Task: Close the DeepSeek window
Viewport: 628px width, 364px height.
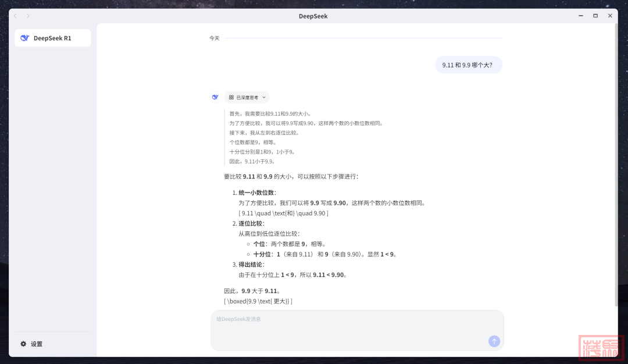Action: tap(610, 16)
